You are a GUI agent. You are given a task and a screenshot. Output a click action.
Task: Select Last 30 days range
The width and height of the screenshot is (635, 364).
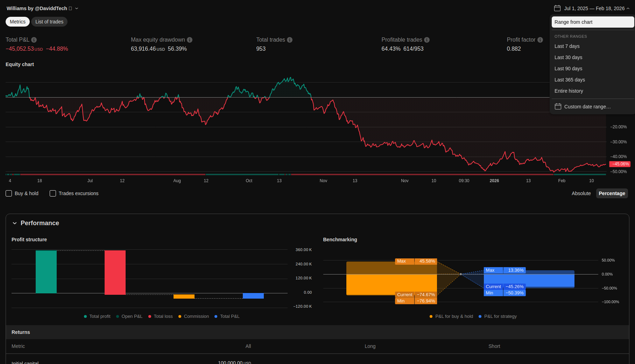point(568,57)
